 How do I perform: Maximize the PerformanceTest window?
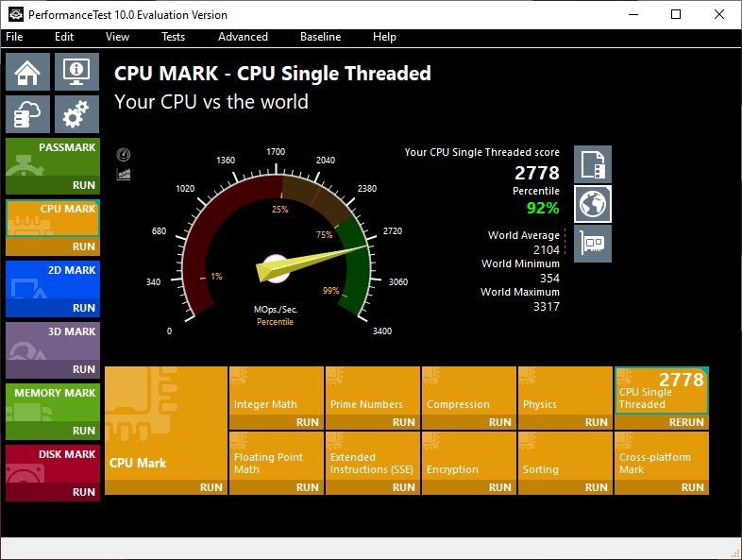[676, 14]
